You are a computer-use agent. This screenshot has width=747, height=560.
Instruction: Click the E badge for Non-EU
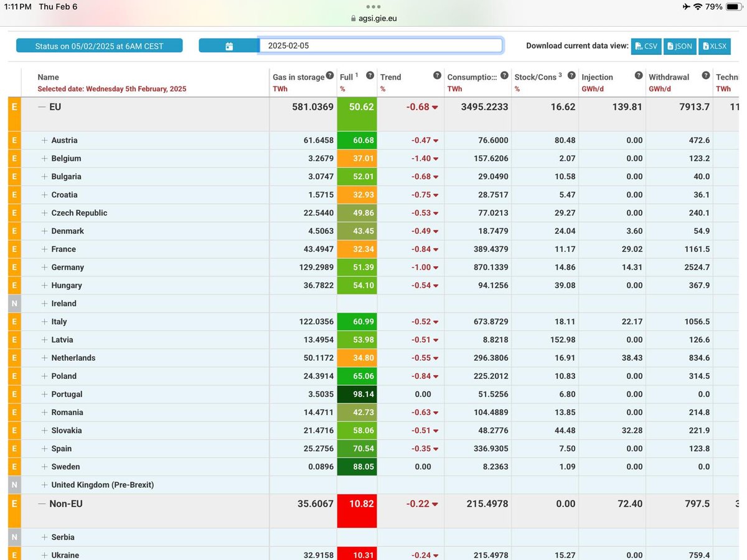14,511
